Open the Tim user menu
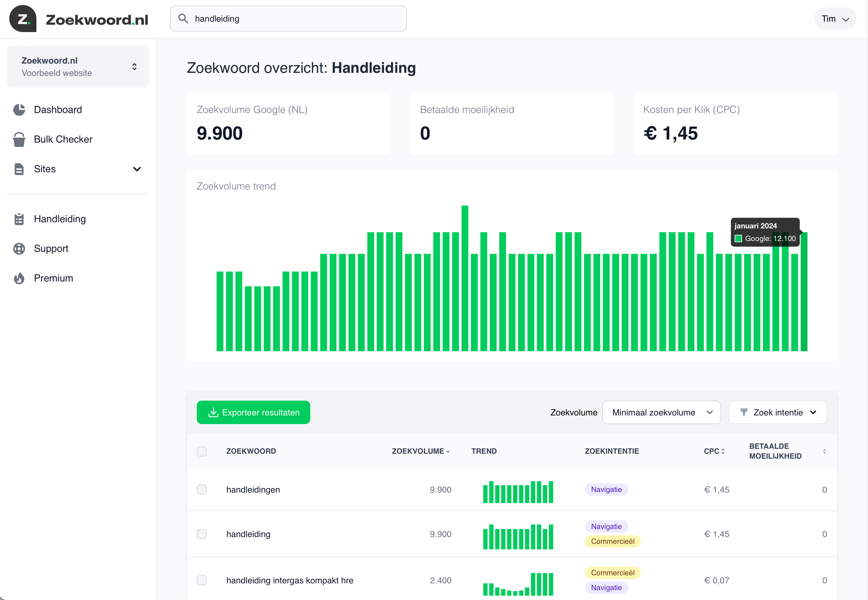The width and height of the screenshot is (868, 600). coord(835,19)
